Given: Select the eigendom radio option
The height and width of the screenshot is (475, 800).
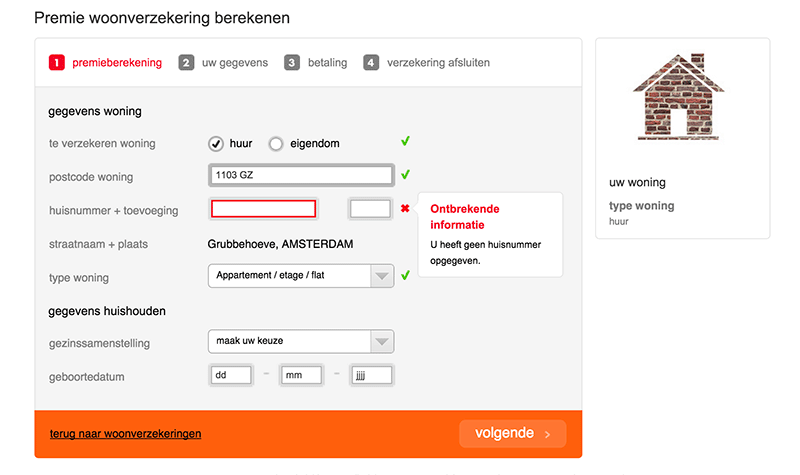Looking at the screenshot, I should tap(276, 144).
